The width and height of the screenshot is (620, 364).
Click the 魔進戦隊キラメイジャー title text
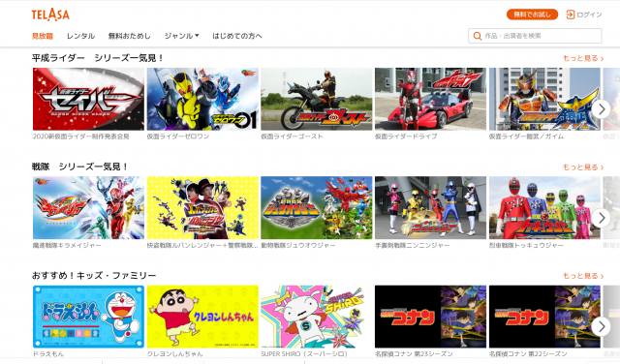67,246
